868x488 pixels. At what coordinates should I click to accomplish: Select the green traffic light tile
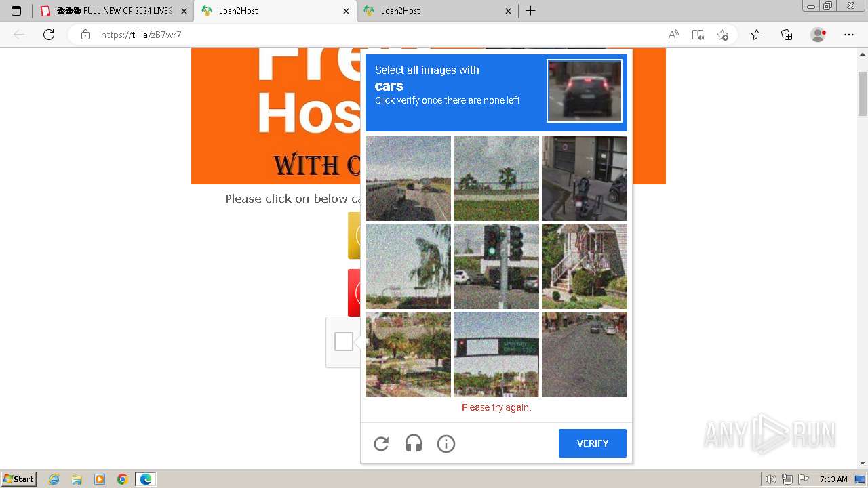(496, 266)
